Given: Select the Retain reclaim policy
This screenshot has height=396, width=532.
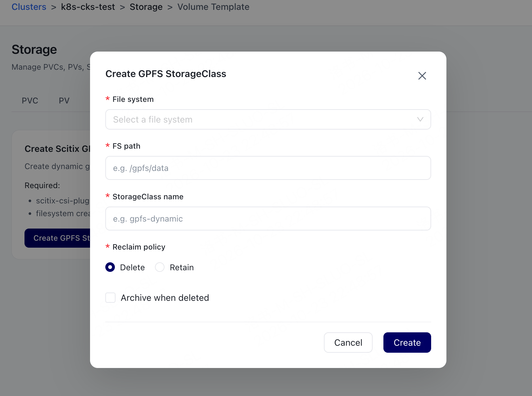Looking at the screenshot, I should click(160, 267).
